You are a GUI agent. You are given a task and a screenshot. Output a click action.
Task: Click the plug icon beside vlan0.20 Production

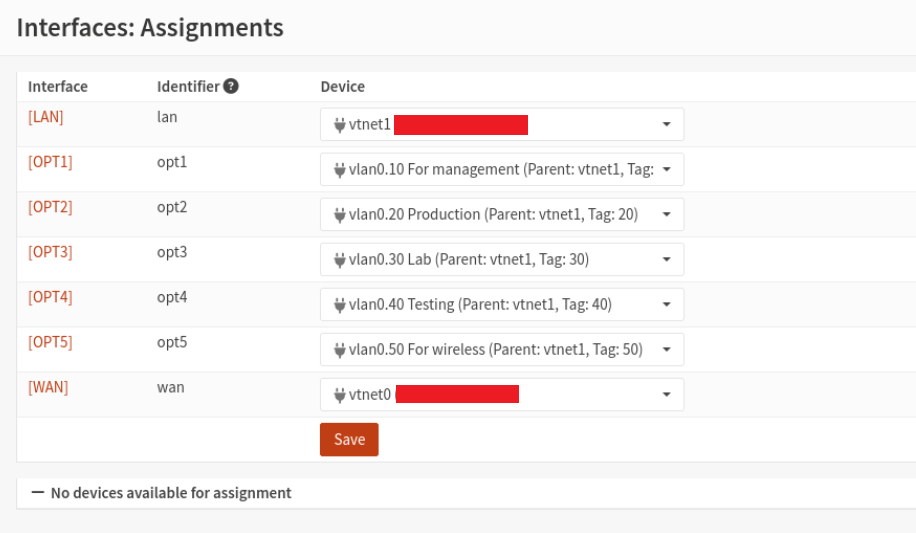pyautogui.click(x=339, y=215)
